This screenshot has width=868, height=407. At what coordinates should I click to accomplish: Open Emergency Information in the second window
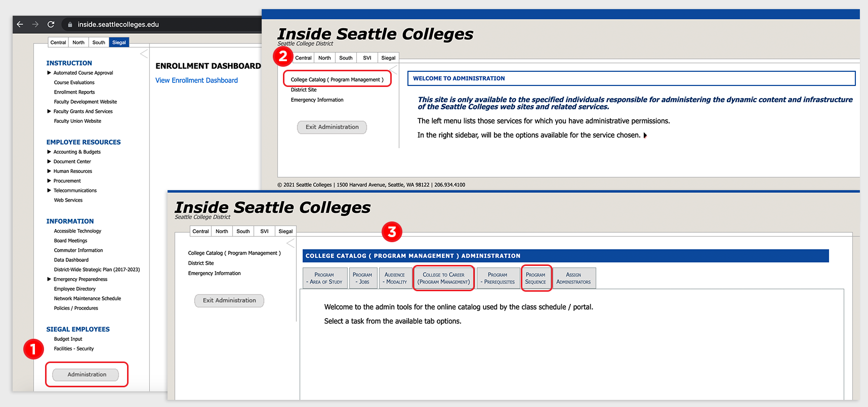coord(317,100)
